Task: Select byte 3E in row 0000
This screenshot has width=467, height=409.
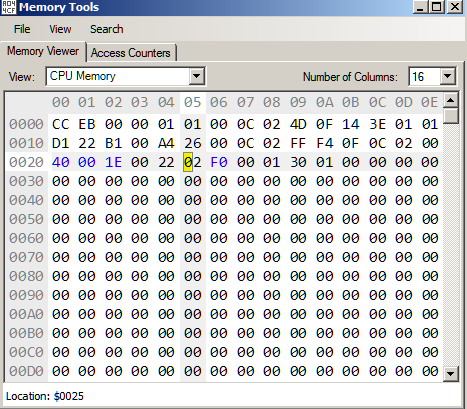Action: pos(377,124)
